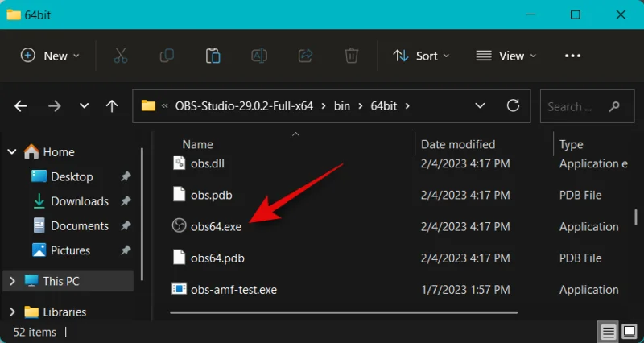Click the Cut scissors icon
644x343 pixels.
tap(121, 56)
